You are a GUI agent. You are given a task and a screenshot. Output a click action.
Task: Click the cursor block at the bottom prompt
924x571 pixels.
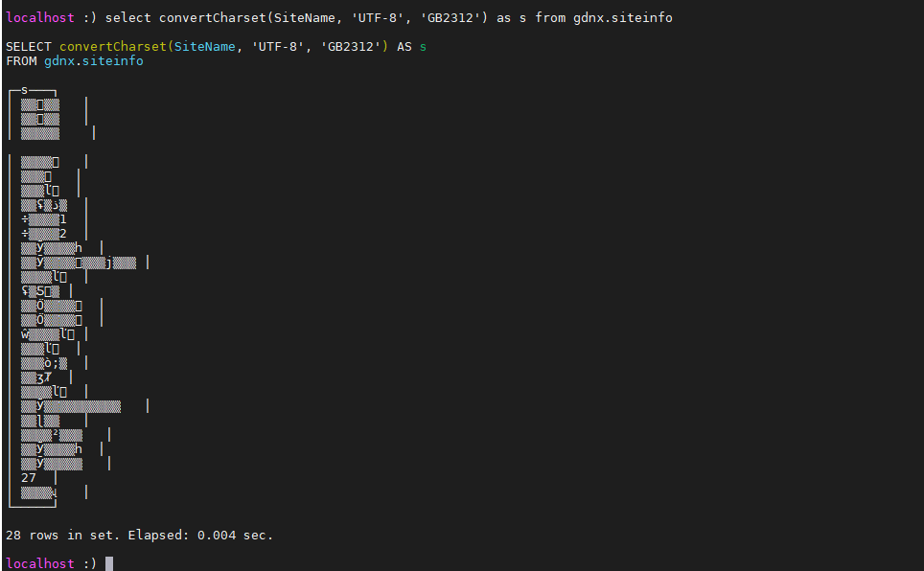tap(109, 563)
